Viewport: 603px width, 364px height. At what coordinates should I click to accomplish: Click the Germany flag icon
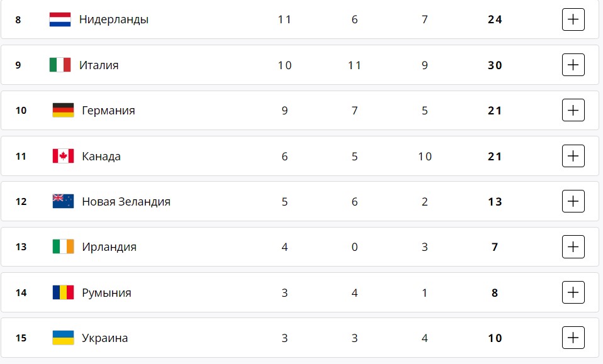click(63, 110)
